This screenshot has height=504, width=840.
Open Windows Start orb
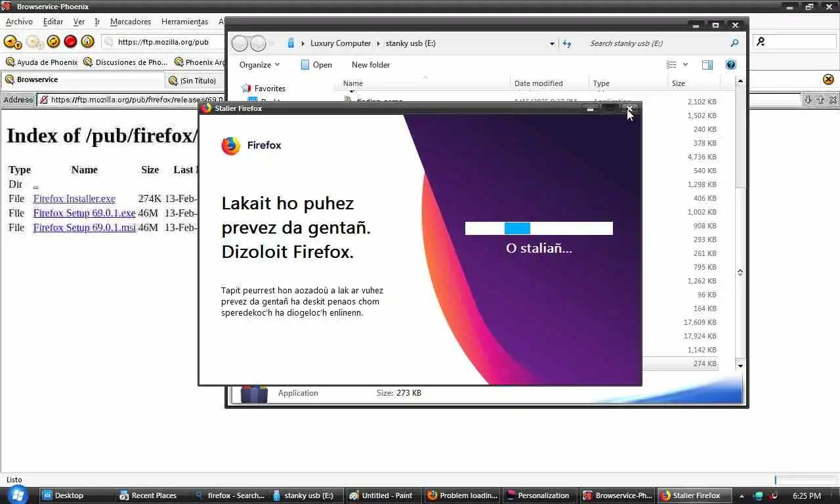[18, 495]
